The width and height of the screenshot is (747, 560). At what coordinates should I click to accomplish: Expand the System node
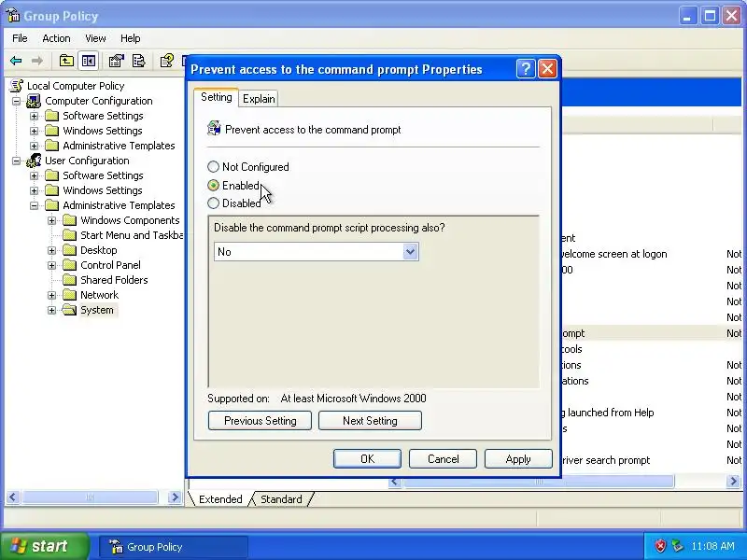(52, 311)
